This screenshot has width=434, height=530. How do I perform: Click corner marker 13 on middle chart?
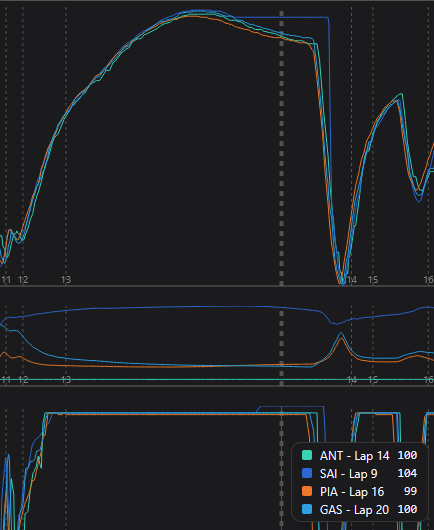pos(66,380)
